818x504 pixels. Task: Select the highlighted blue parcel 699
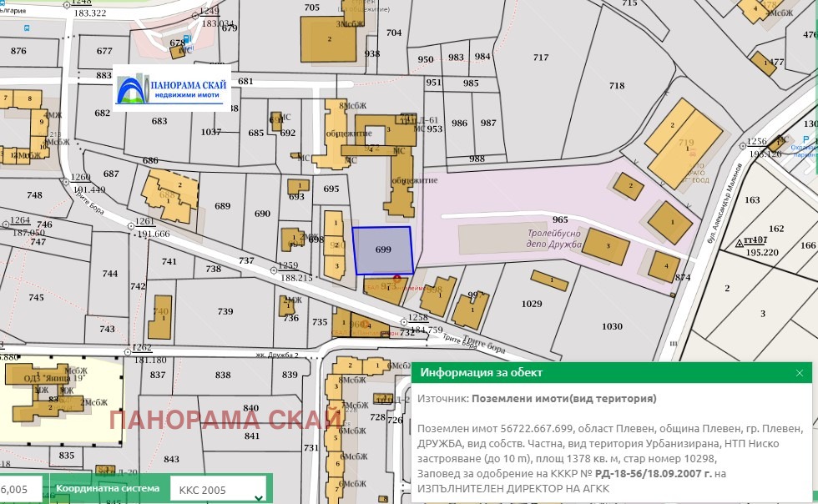coord(383,249)
